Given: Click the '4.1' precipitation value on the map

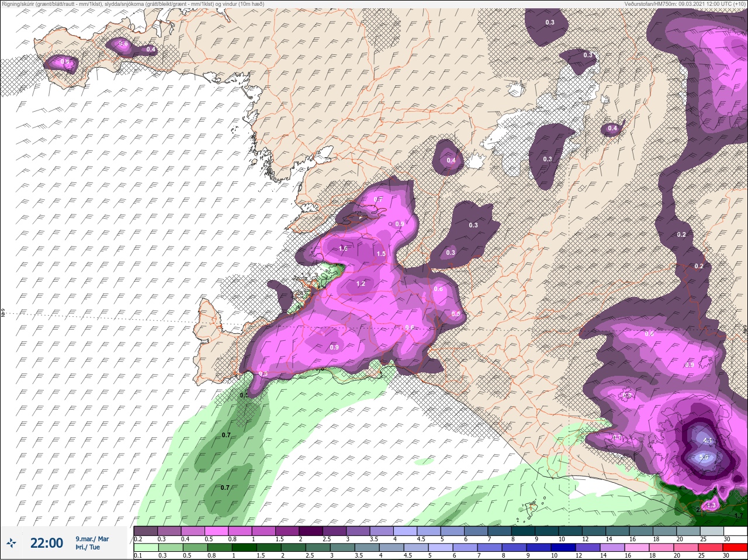Looking at the screenshot, I should (x=709, y=441).
